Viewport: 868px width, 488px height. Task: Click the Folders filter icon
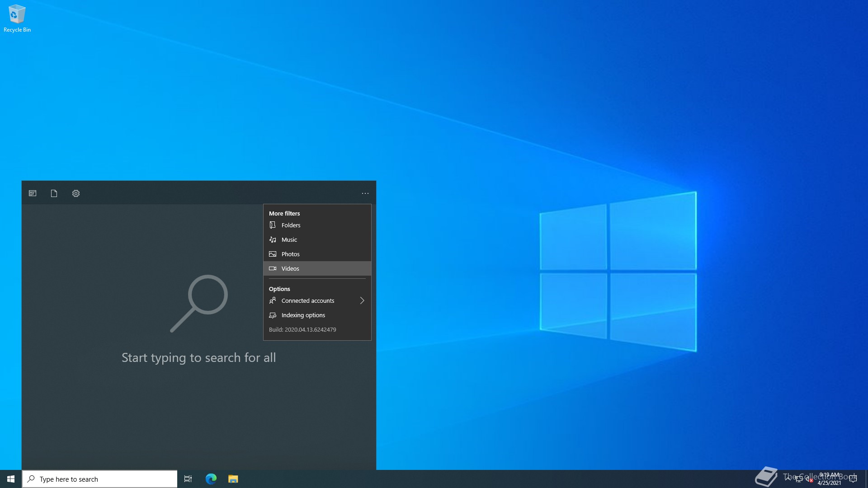[x=273, y=225]
